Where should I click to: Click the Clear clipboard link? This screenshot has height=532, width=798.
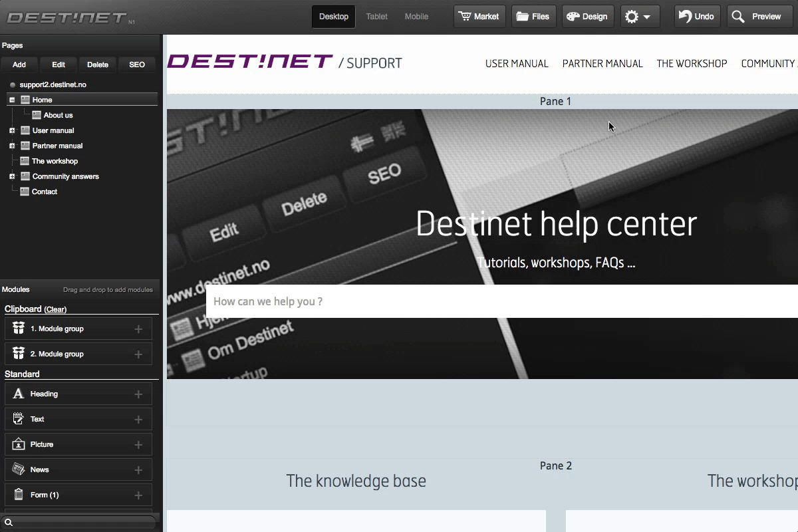55,309
